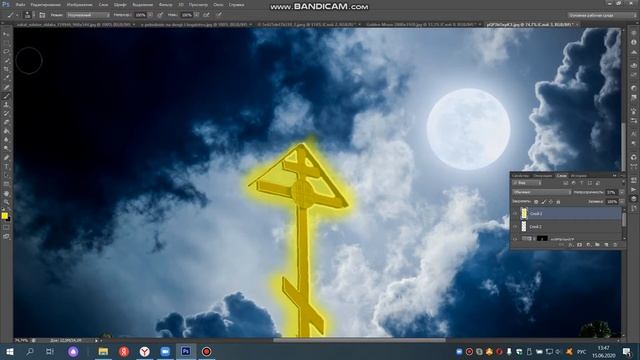Select the Blur tool
This screenshot has height=360, width=640.
pos(6,140)
